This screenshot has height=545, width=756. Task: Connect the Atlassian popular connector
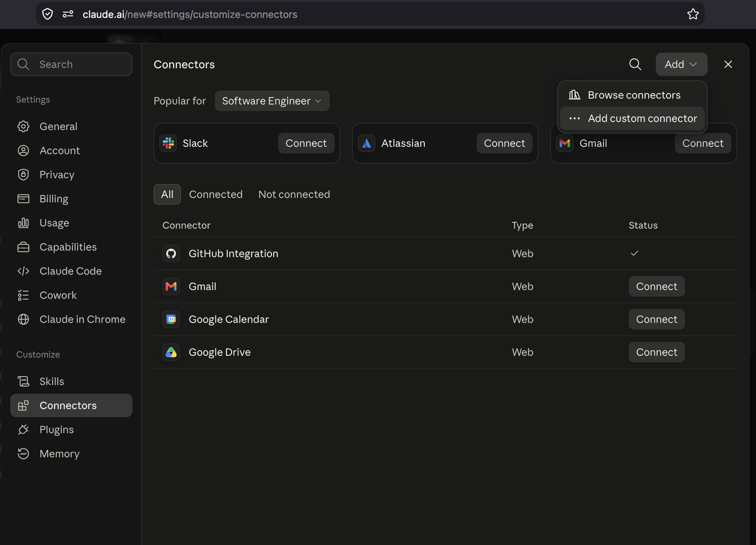[504, 143]
